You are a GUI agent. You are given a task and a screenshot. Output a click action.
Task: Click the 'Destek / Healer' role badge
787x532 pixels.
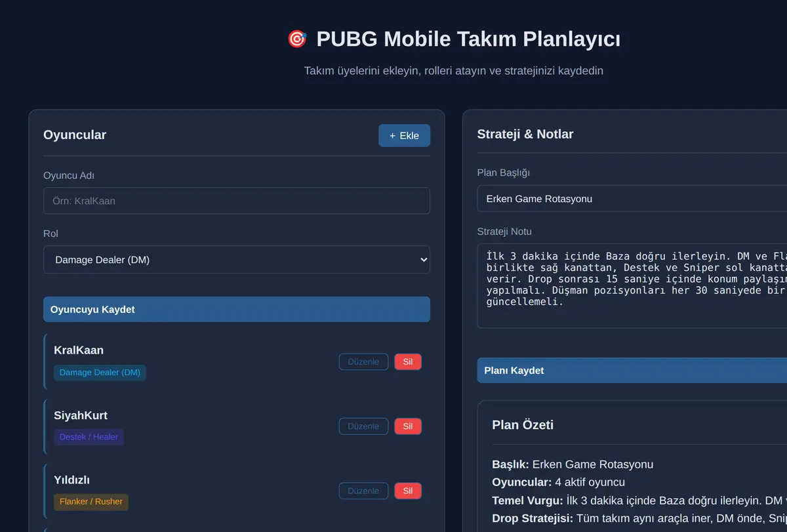89,437
